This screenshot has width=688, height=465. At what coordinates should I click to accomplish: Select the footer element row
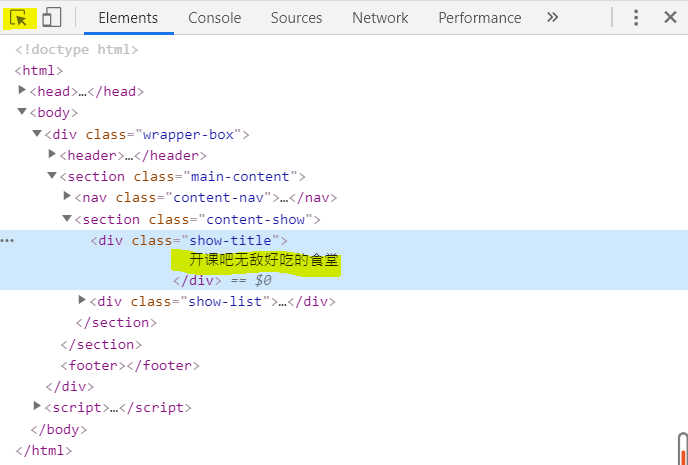point(130,365)
